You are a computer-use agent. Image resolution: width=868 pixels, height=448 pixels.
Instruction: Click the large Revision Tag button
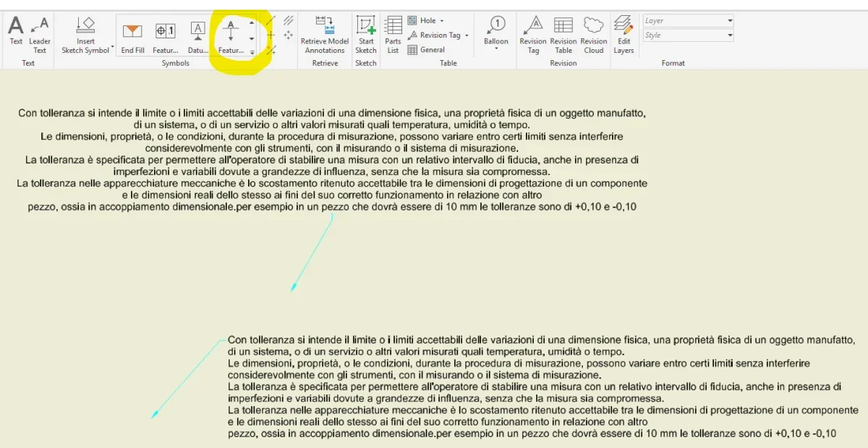533,35
